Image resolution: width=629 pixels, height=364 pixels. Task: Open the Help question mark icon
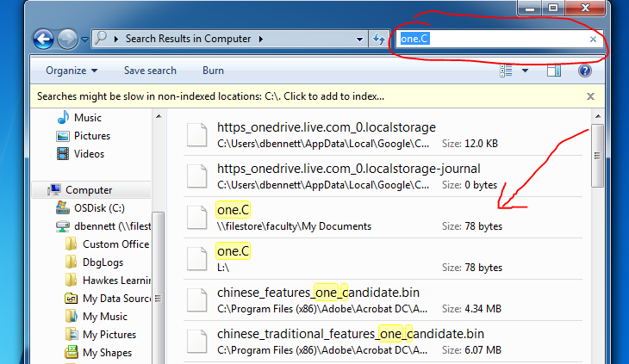click(x=585, y=71)
